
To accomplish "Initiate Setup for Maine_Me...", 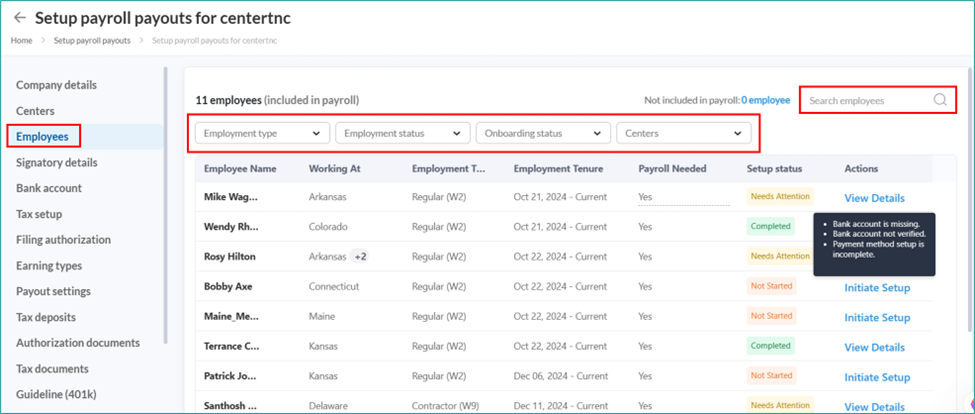I will coord(877,318).
